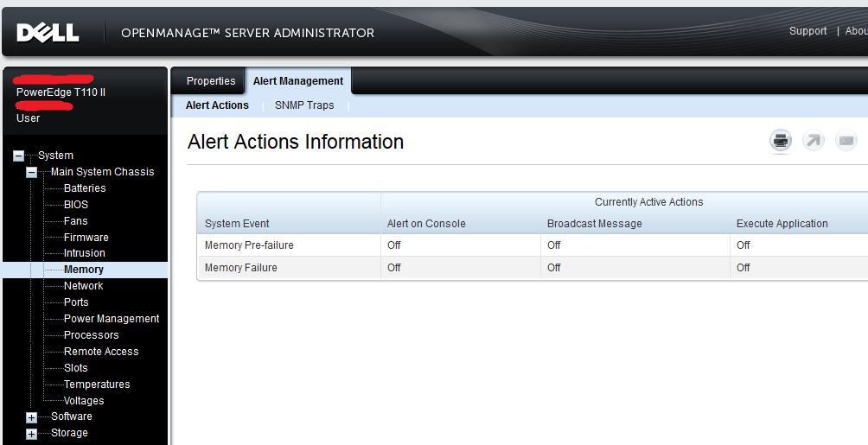Screen dimensions: 868x445
Task: Select Software in the tree
Action: [x=72, y=416]
